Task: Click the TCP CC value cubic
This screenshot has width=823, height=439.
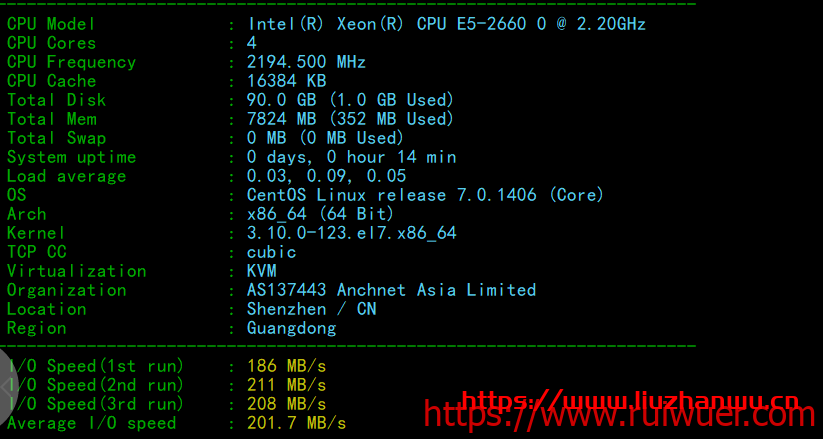Action: (272, 252)
